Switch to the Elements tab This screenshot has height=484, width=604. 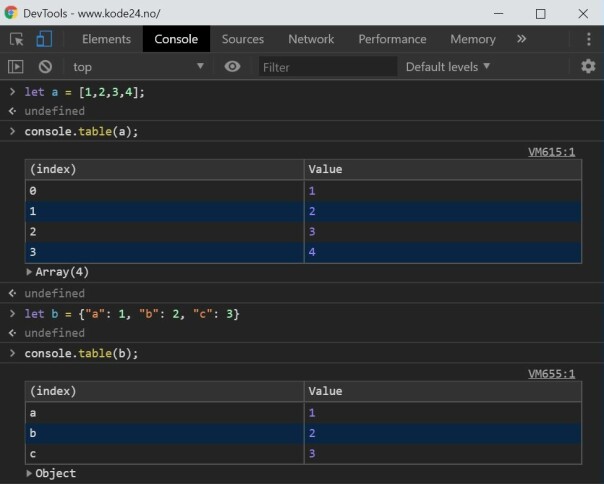tap(106, 39)
